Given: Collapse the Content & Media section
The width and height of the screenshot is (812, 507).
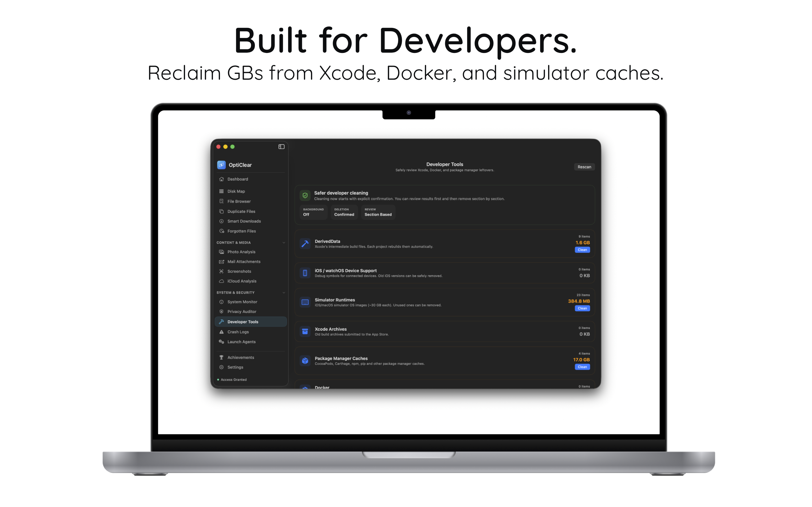Looking at the screenshot, I should [284, 243].
